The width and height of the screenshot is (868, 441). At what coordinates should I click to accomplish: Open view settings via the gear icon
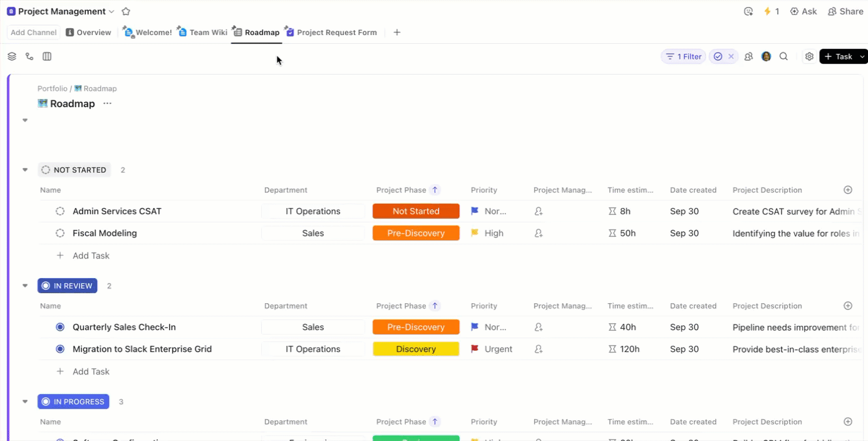[809, 56]
